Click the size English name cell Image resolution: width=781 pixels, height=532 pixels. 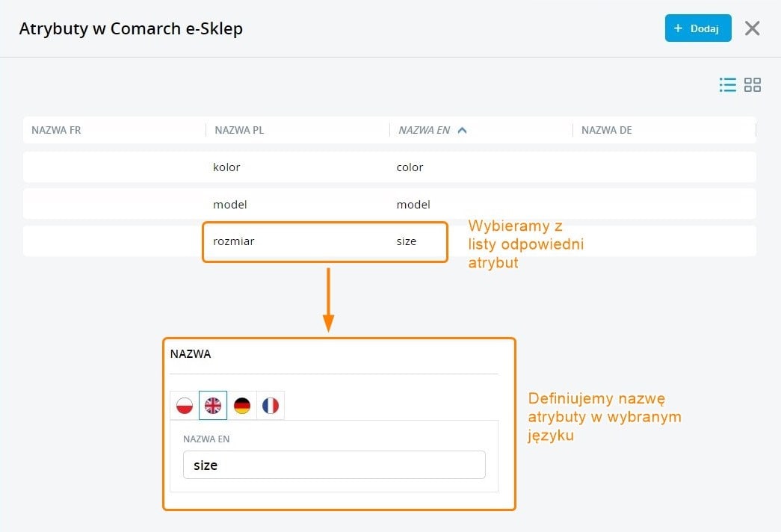coord(407,241)
